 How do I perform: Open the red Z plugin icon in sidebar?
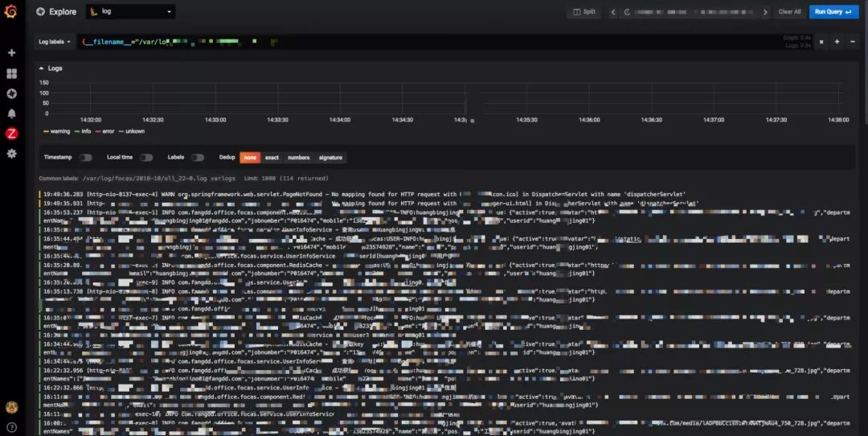coord(11,134)
